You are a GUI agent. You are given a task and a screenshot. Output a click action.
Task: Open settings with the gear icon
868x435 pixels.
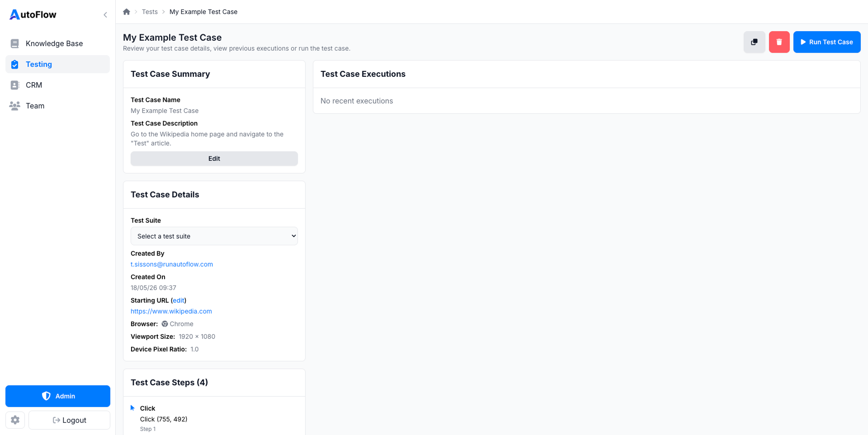(x=15, y=420)
